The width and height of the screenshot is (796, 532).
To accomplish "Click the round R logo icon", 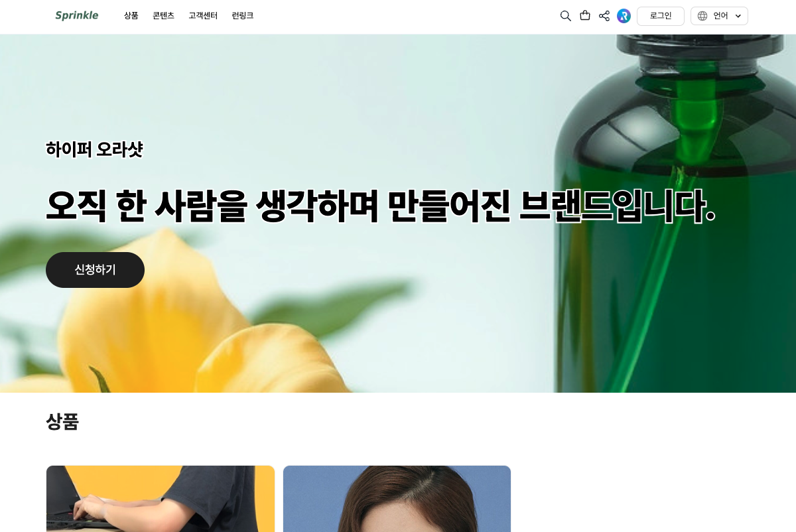I will (x=624, y=16).
